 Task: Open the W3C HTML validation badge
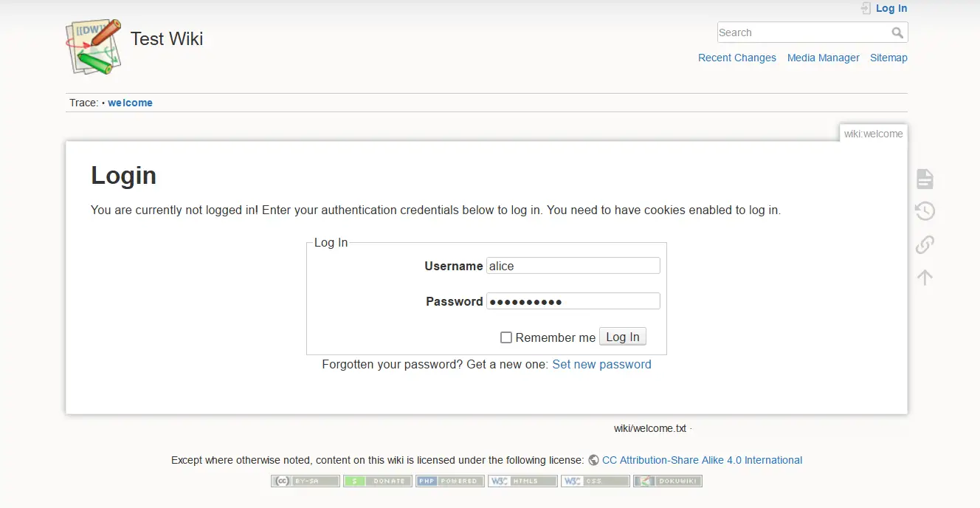pyautogui.click(x=522, y=481)
